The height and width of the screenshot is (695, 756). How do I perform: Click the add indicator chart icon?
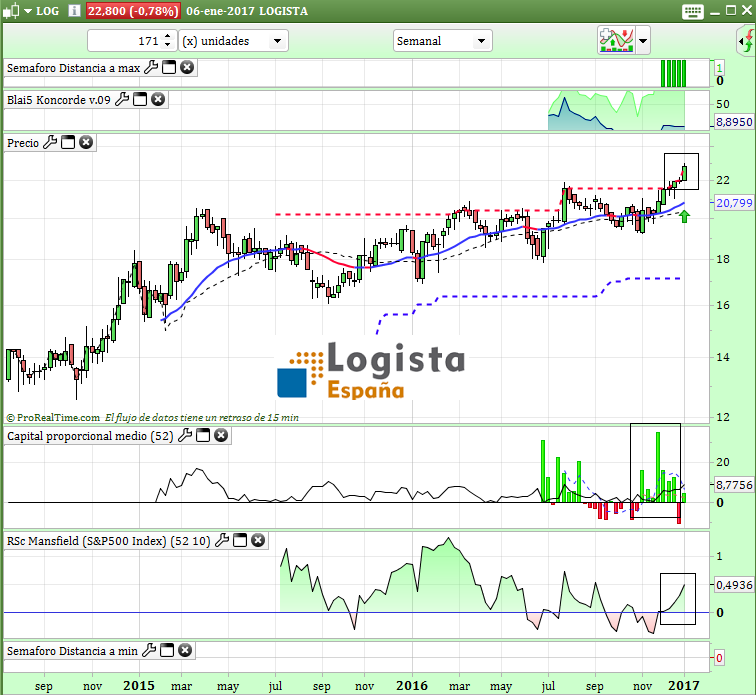[x=616, y=41]
